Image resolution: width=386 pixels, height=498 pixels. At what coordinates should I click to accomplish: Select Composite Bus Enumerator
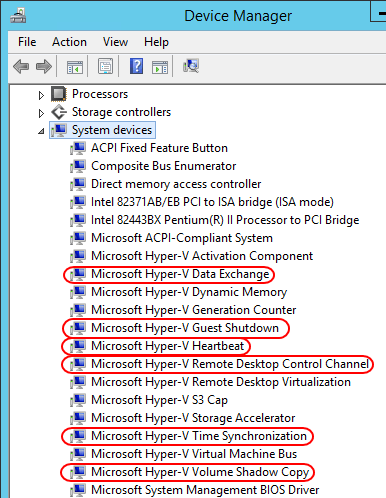164,166
